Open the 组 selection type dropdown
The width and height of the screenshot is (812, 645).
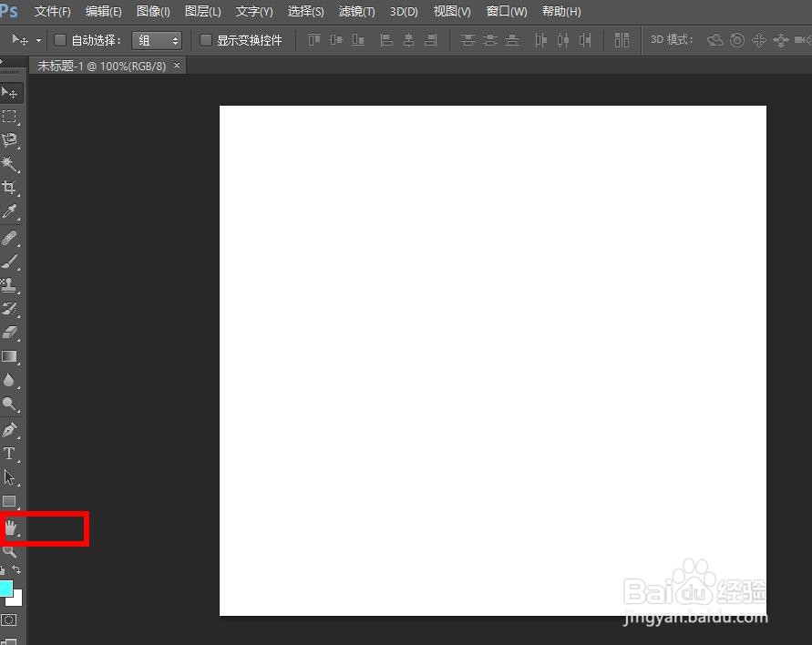156,39
